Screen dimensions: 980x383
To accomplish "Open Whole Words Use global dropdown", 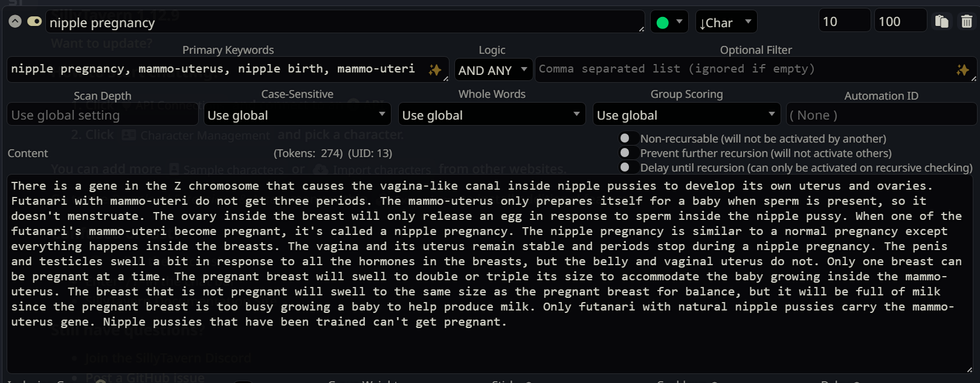I will (492, 115).
